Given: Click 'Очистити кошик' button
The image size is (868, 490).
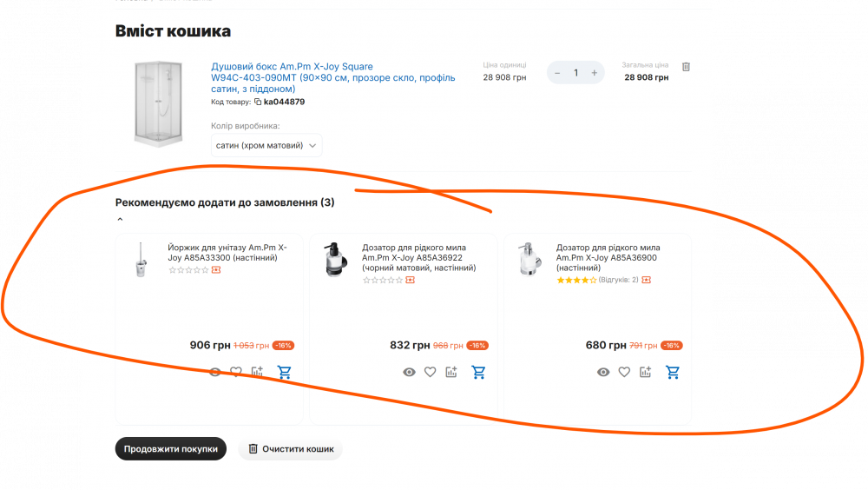Looking at the screenshot, I should pos(291,449).
